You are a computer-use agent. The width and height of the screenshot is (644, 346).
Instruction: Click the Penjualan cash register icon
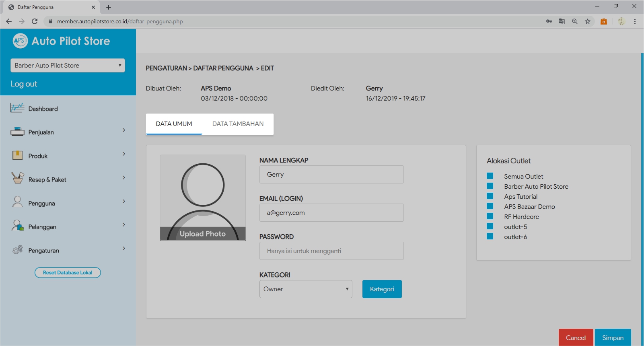(x=17, y=132)
